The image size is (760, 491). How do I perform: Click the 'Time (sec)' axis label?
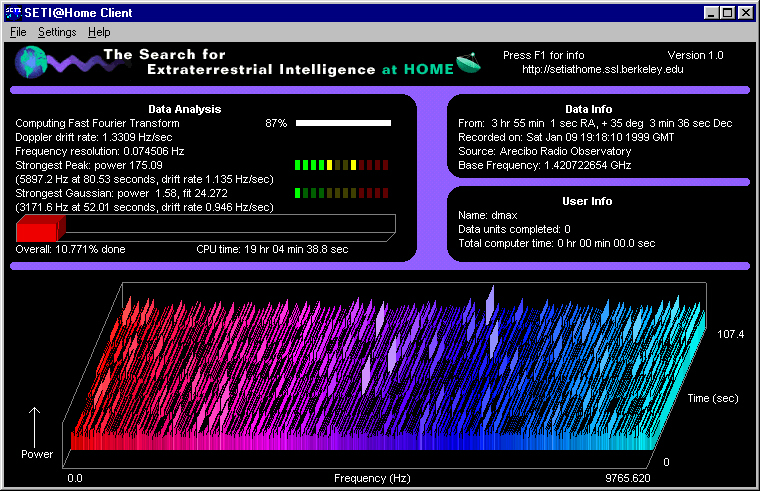[x=713, y=398]
